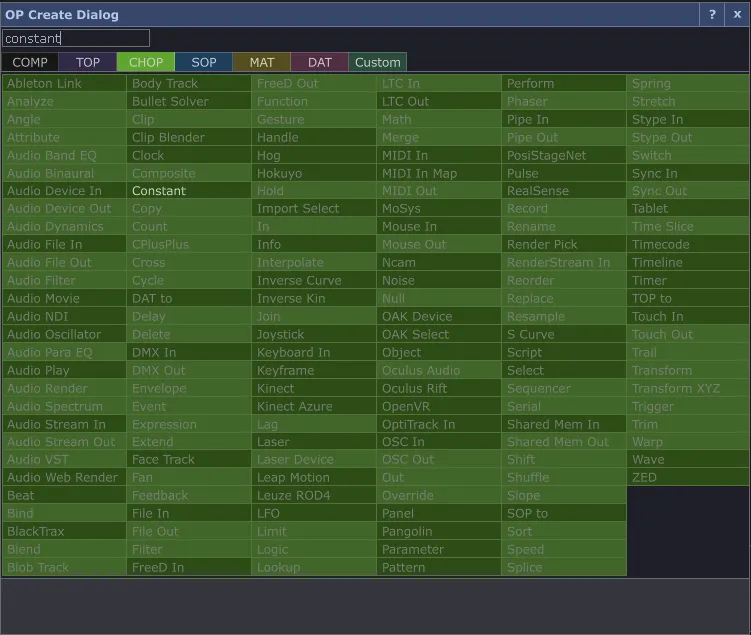The width and height of the screenshot is (751, 635).
Task: Choose the Select operator
Action: (x=564, y=370)
